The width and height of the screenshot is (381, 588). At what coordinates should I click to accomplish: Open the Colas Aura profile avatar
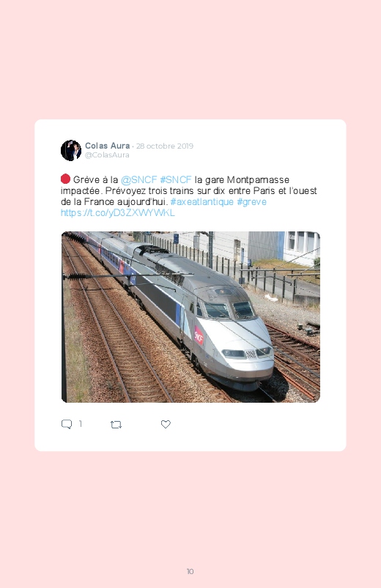[x=71, y=150]
